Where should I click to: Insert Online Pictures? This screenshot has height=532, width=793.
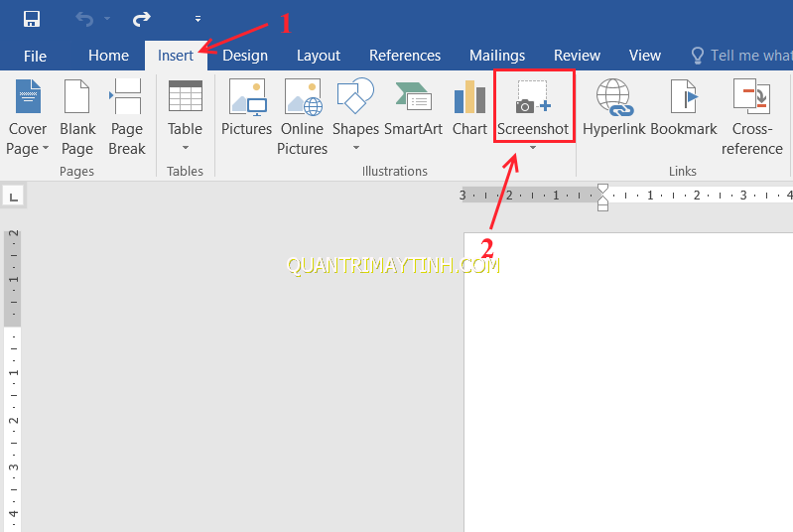[x=302, y=117]
